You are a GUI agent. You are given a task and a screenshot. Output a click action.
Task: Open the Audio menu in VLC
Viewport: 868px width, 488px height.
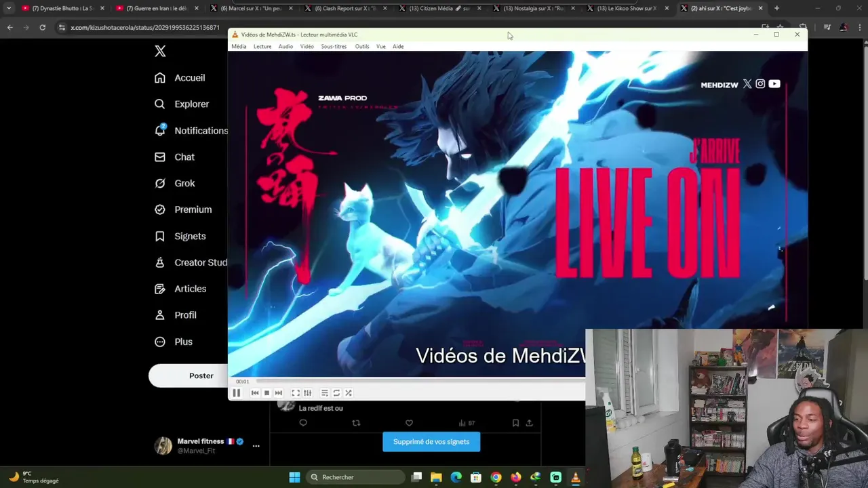(x=285, y=47)
